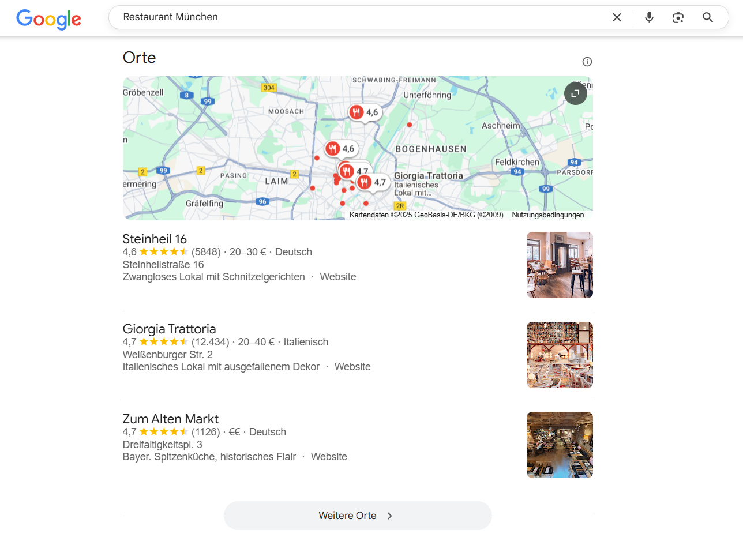Visit Steinheil 16 website link
This screenshot has width=743, height=560.
(337, 277)
